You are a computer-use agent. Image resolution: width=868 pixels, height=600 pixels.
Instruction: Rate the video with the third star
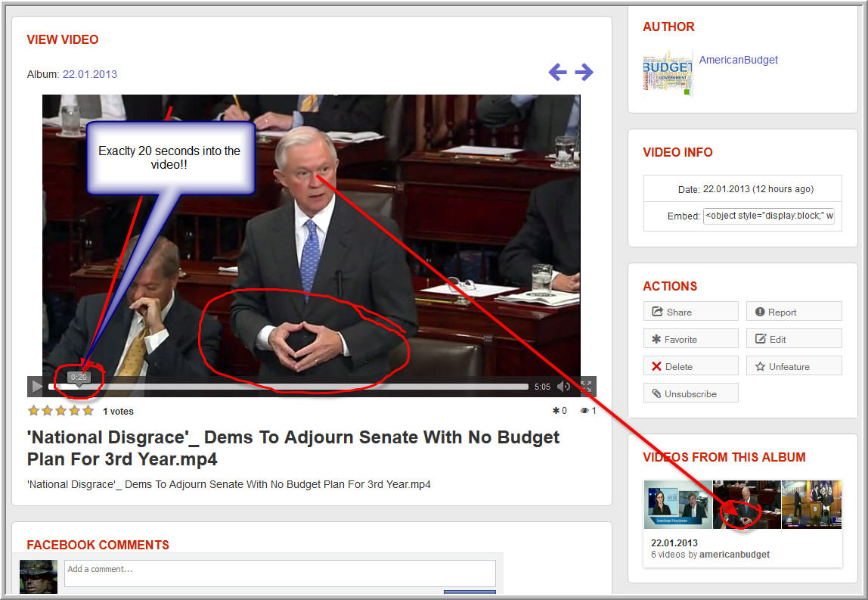pos(61,411)
